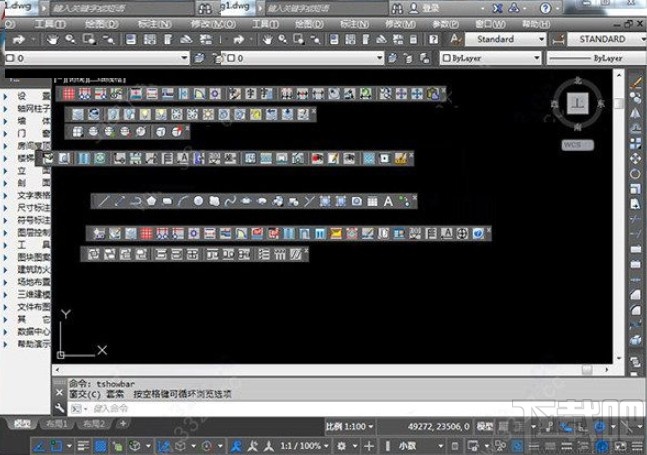Expand the 轴网柱子 menu in the side panel
This screenshot has width=647, height=455.
coord(33,108)
